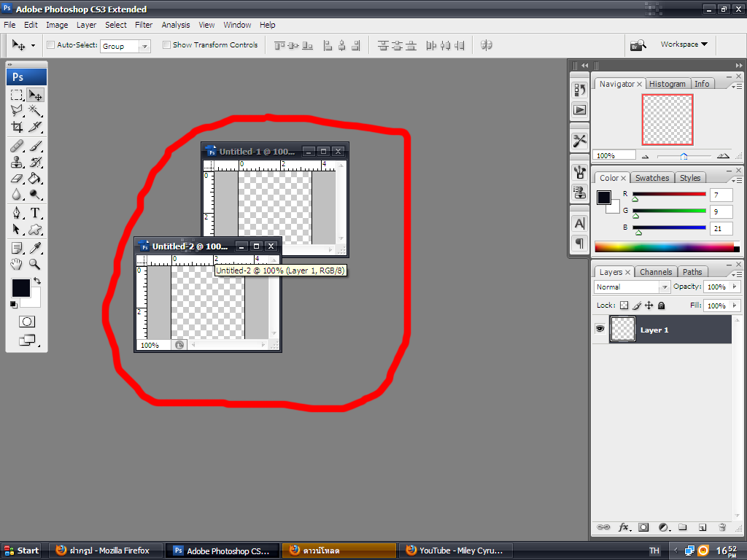Toggle lock all padlock icon
Image resolution: width=747 pixels, height=560 pixels.
661,306
